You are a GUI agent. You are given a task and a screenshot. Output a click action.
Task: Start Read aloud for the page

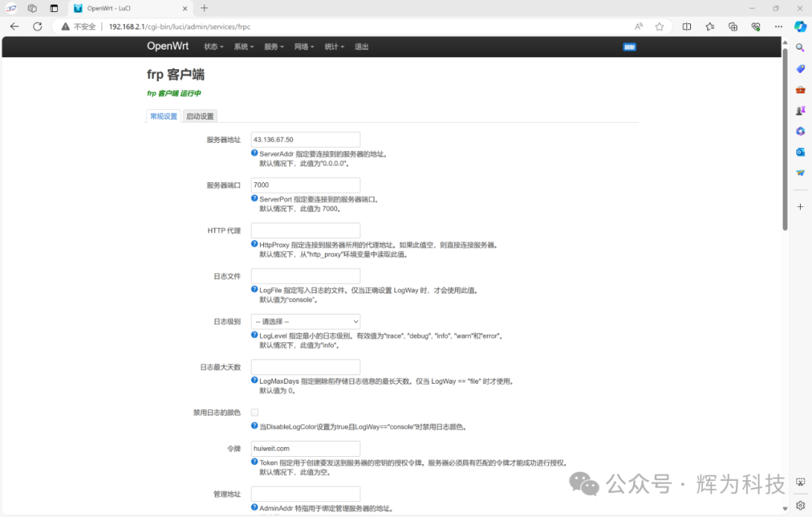pyautogui.click(x=637, y=26)
